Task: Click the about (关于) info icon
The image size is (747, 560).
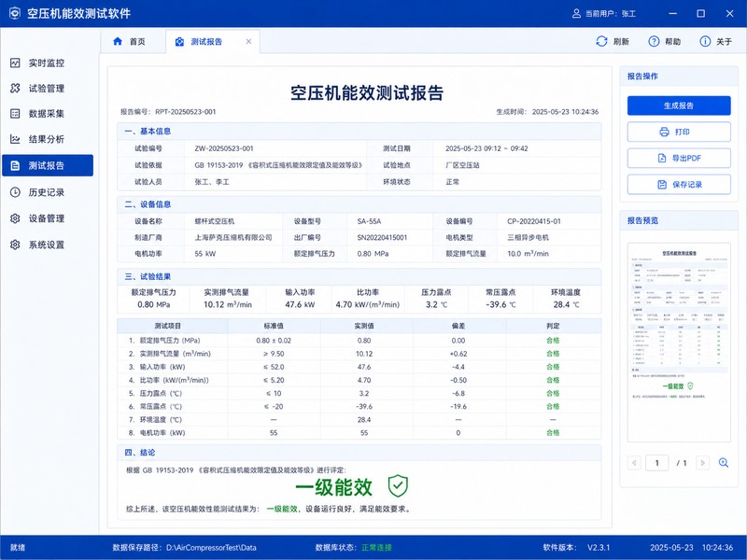Action: 705,41
